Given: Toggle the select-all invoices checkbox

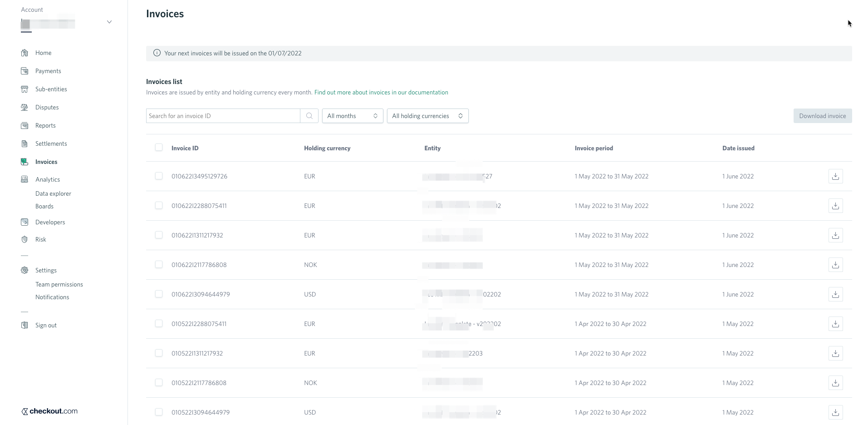Looking at the screenshot, I should (x=159, y=147).
